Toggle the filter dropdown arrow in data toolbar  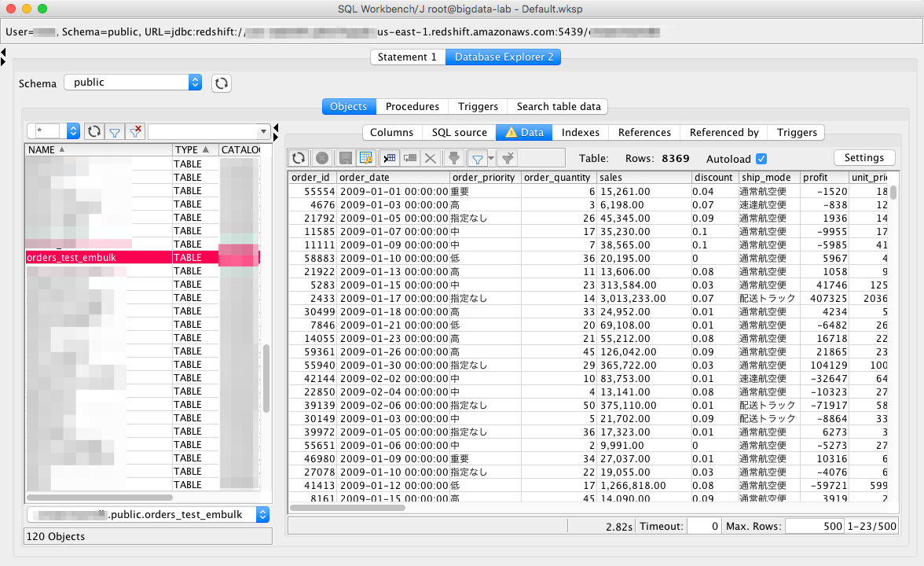[490, 157]
